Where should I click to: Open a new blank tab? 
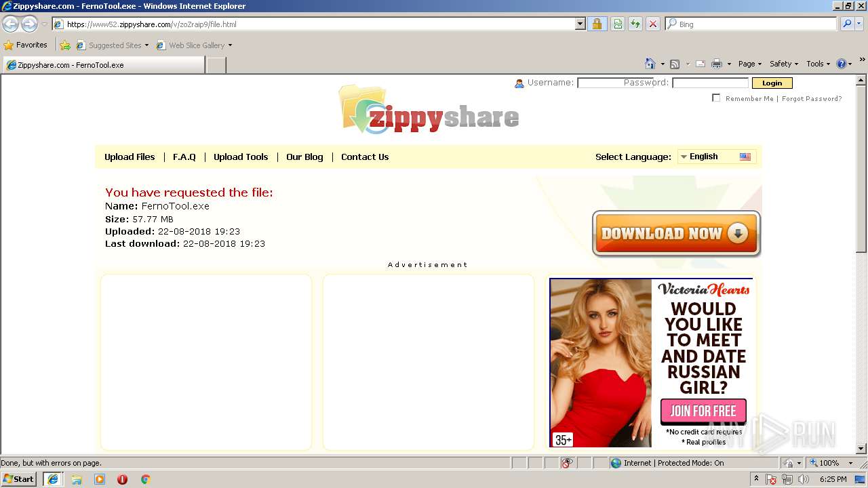pyautogui.click(x=216, y=65)
